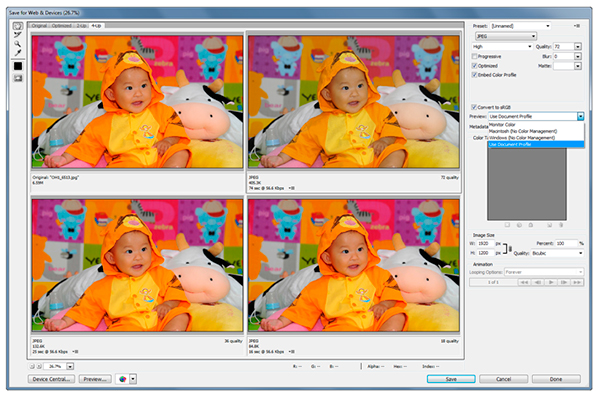Image resolution: width=600 pixels, height=398 pixels.
Task: Select the 72 quality JPEG preview pane
Action: click(x=354, y=102)
